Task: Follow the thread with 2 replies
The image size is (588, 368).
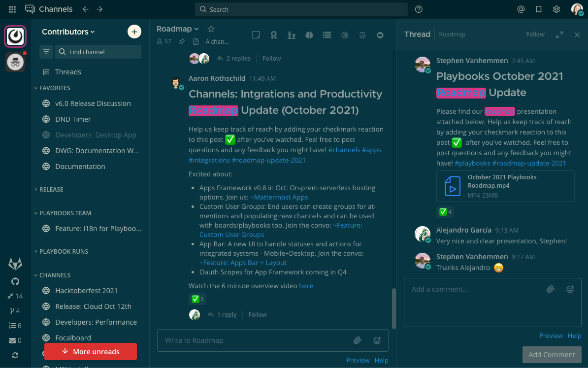Action: coord(271,58)
